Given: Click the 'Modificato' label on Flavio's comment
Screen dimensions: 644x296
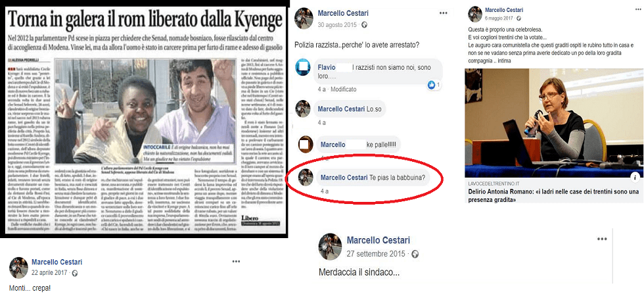Looking at the screenshot, I should click(343, 89).
